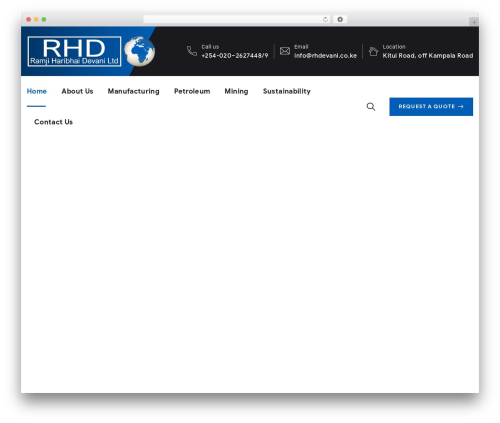Click the globe image in header
The height and width of the screenshot is (423, 500).
click(x=139, y=51)
